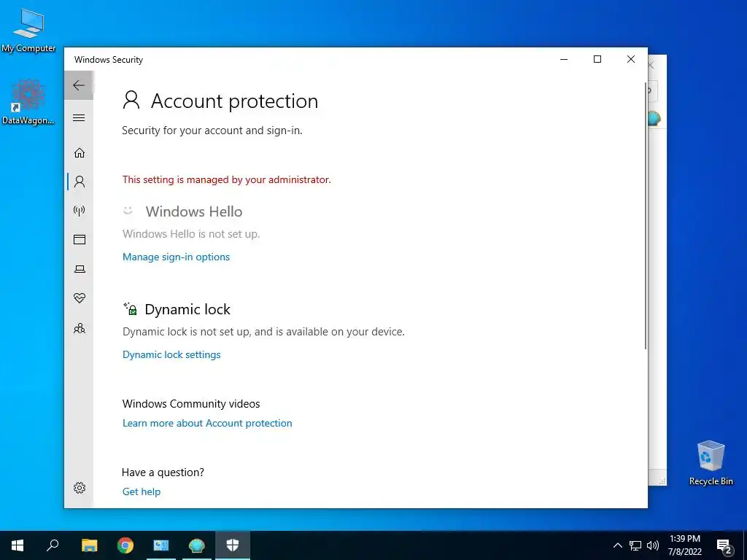Close the Windows Security window

631,59
